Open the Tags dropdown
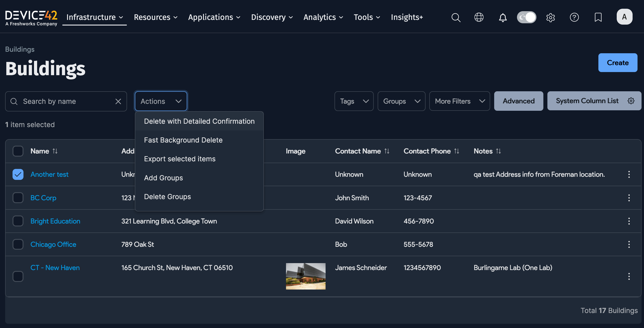 click(354, 101)
